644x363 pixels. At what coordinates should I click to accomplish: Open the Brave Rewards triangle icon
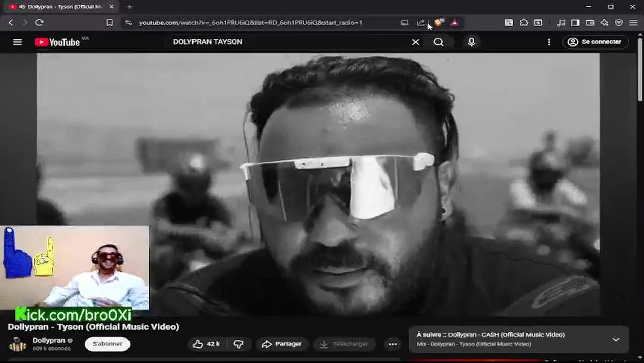pos(455,22)
